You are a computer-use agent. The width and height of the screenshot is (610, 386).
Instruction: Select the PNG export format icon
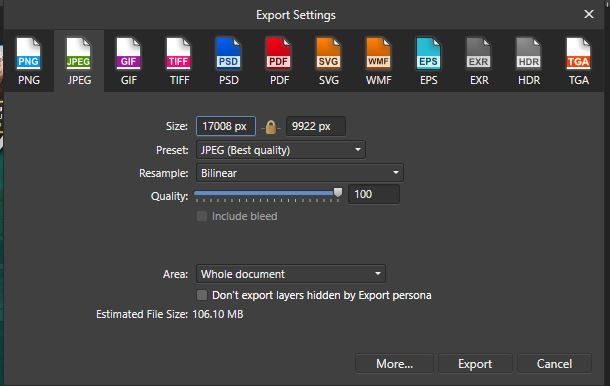[29, 61]
